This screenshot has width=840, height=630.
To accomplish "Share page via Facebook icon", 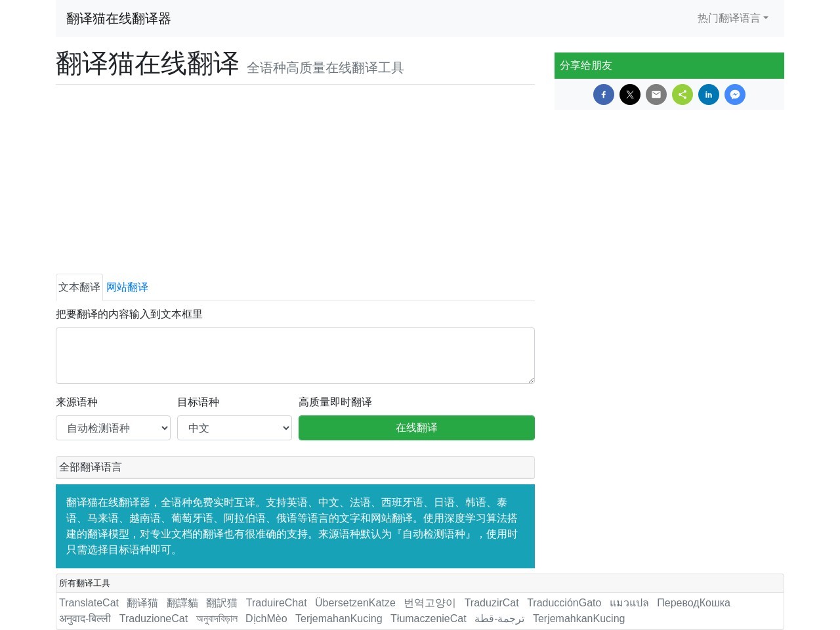I will pos(604,94).
